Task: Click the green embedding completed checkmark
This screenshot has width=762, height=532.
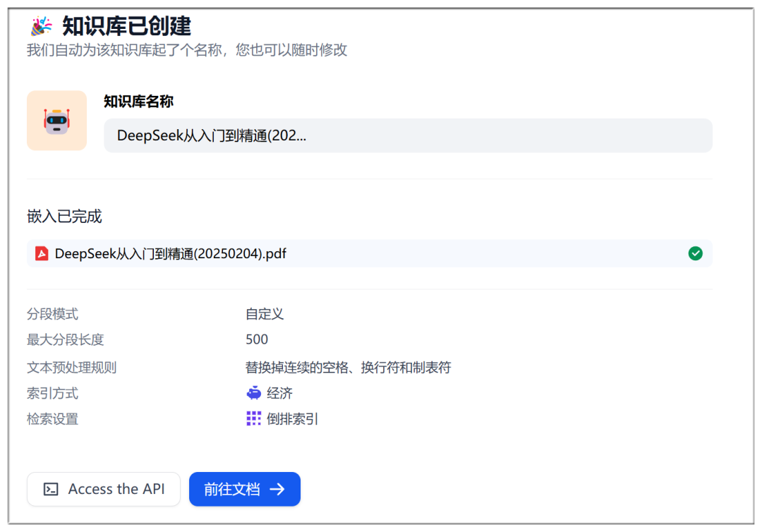Action: point(696,253)
